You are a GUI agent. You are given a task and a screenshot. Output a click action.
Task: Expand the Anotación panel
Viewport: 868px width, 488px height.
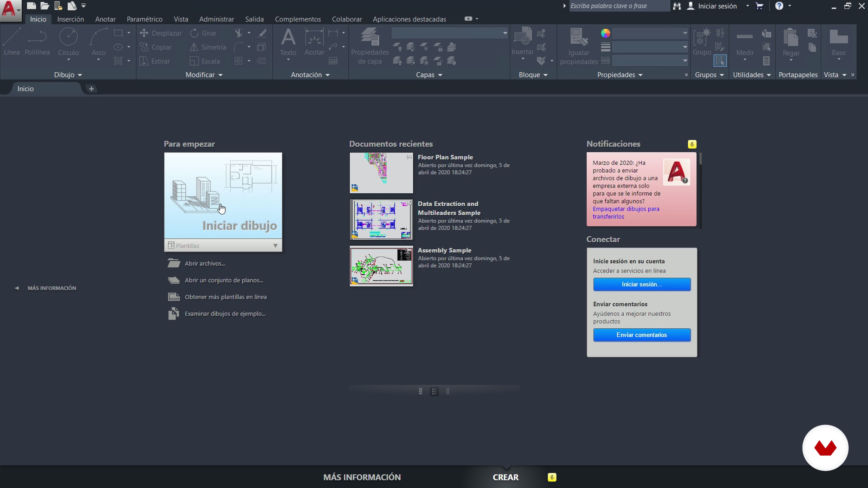(310, 75)
